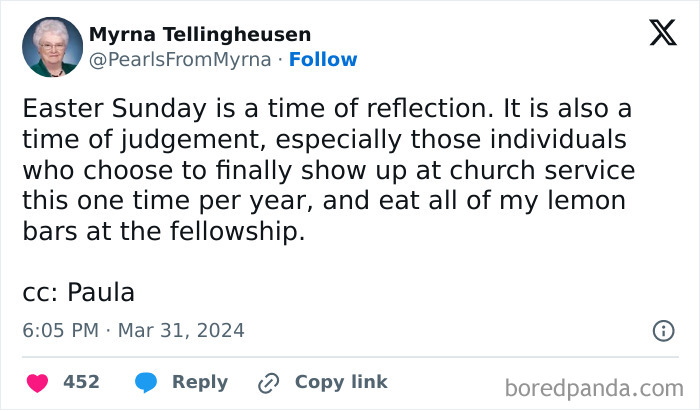Click the blue reply speech bubble icon
Viewport: 700px width, 410px height.
(x=147, y=382)
